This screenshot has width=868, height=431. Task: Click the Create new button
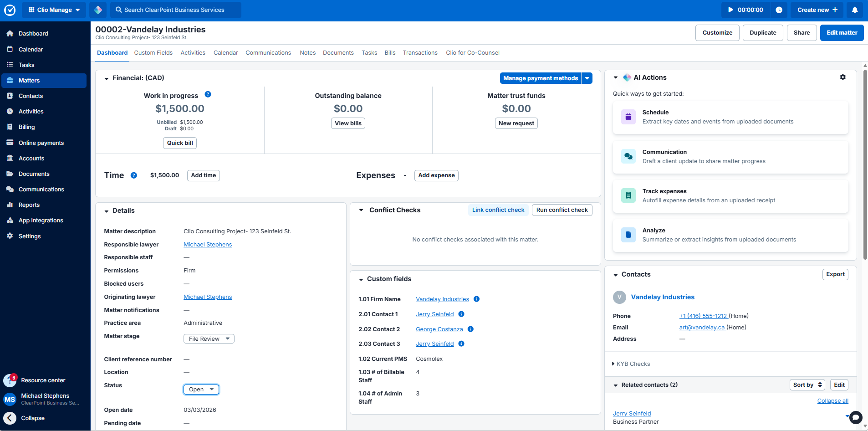tap(817, 10)
